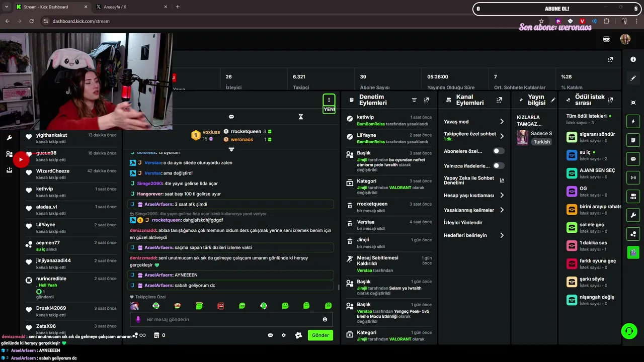Open the expand icon above stats bar
This screenshot has width=644, height=362.
(610, 59)
